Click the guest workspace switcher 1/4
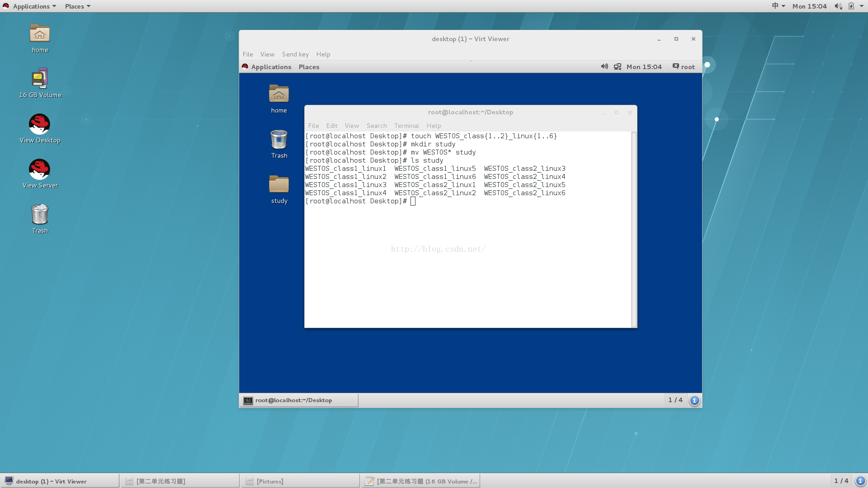The height and width of the screenshot is (488, 868). click(675, 400)
